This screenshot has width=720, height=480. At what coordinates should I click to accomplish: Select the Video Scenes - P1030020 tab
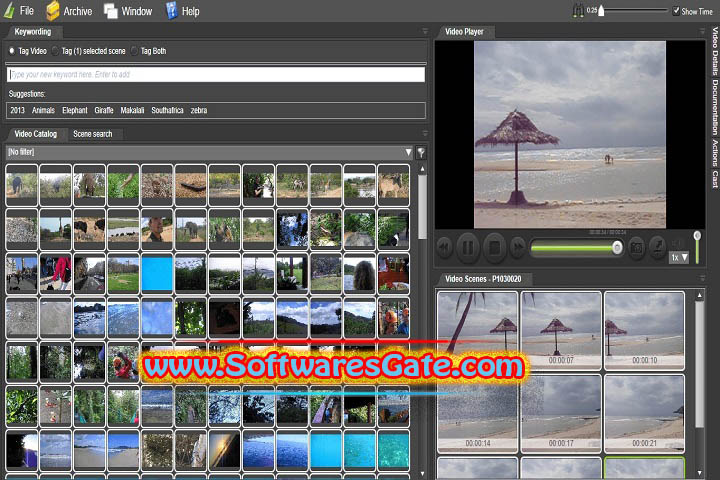[483, 279]
